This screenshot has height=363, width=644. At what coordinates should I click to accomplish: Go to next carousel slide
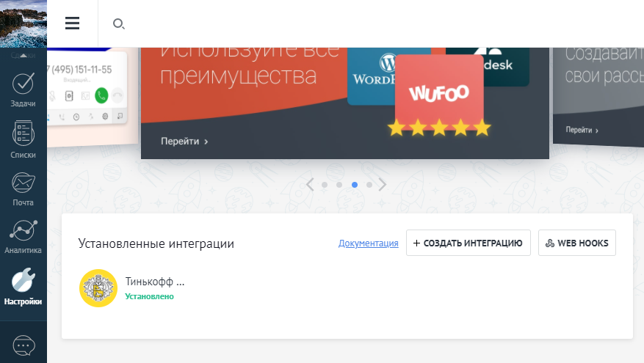[x=382, y=185]
